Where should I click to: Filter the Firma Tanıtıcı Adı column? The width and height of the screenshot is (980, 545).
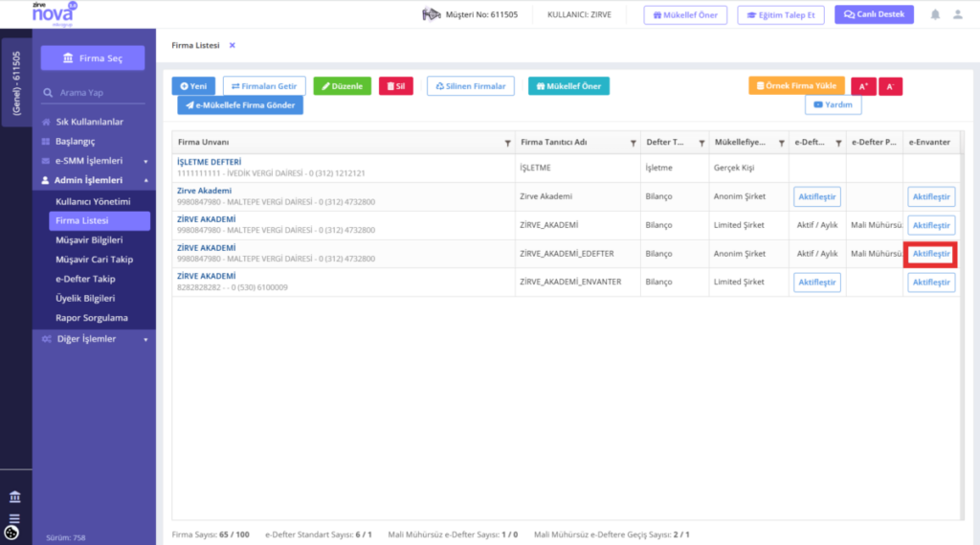[634, 144]
